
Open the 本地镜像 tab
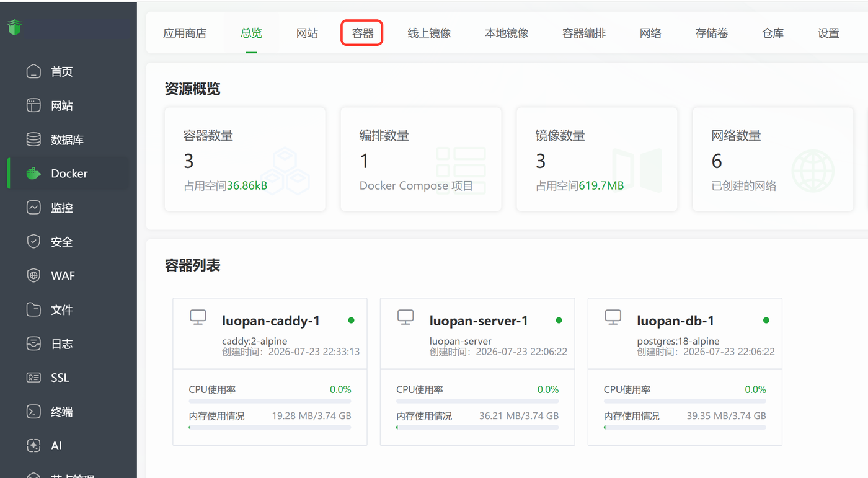coord(507,33)
